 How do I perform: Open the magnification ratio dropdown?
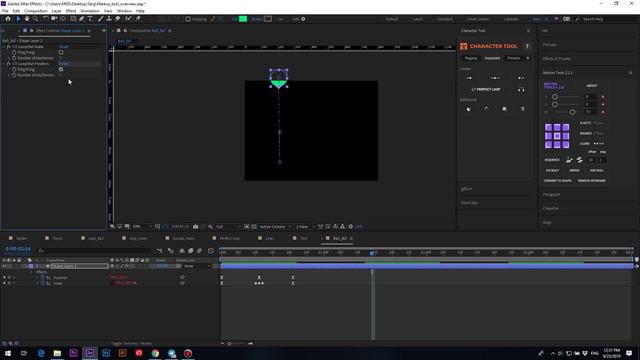[x=142, y=227]
